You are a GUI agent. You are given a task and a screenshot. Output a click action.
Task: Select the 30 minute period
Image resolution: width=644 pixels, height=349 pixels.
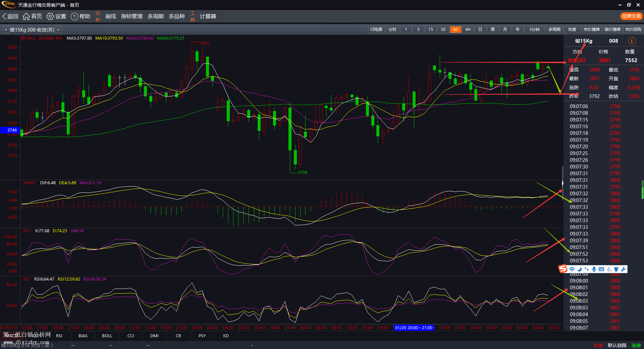coord(443,30)
